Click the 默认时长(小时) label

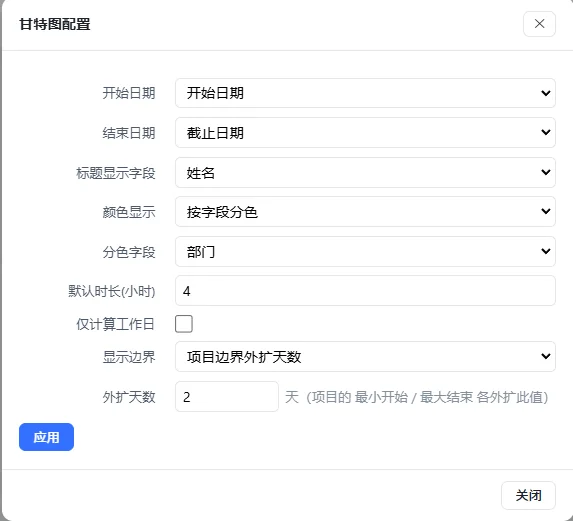point(112,291)
